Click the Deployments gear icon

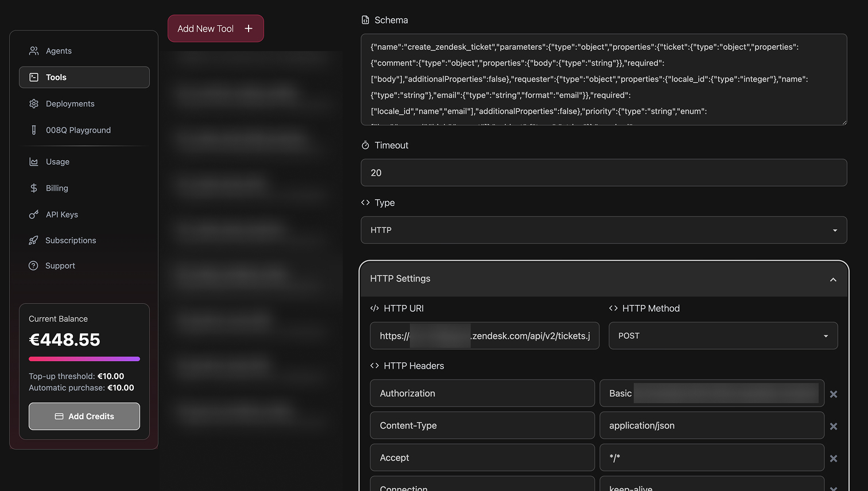tap(34, 104)
